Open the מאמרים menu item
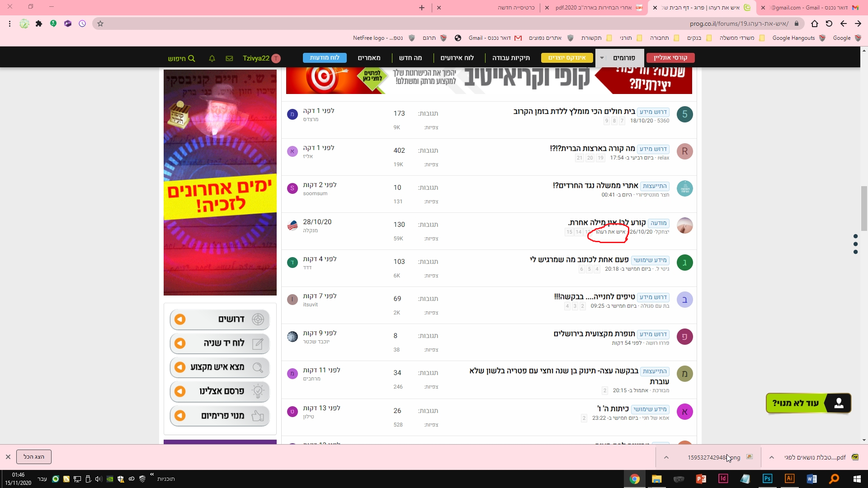 coord(369,58)
